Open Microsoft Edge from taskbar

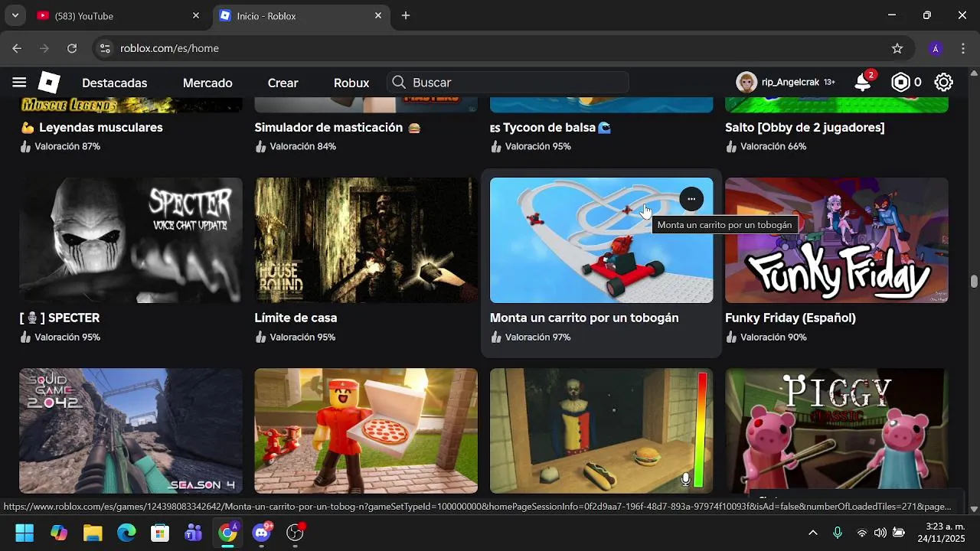126,533
